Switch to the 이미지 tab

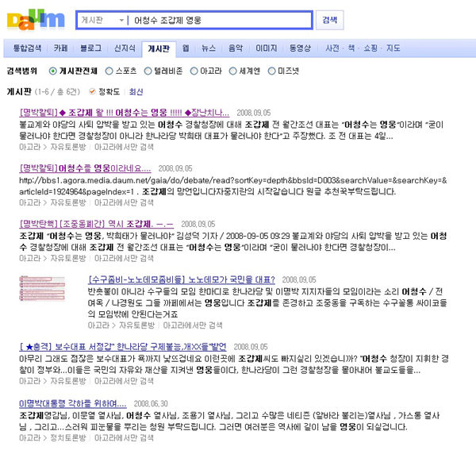[267, 48]
